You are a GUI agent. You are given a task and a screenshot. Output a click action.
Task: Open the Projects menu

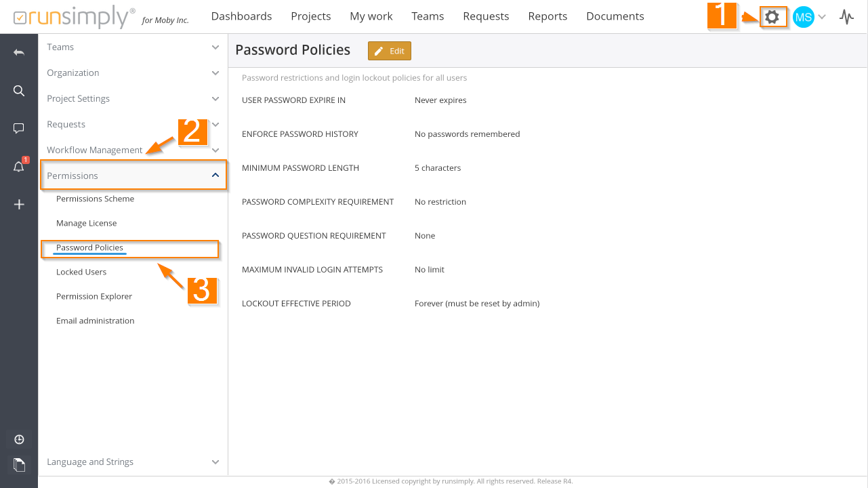pos(310,16)
